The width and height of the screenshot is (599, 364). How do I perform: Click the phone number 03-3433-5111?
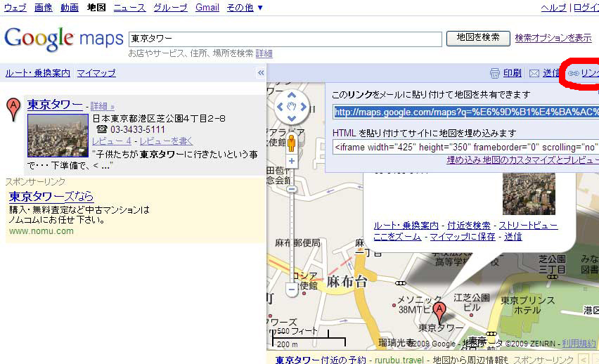pos(138,129)
